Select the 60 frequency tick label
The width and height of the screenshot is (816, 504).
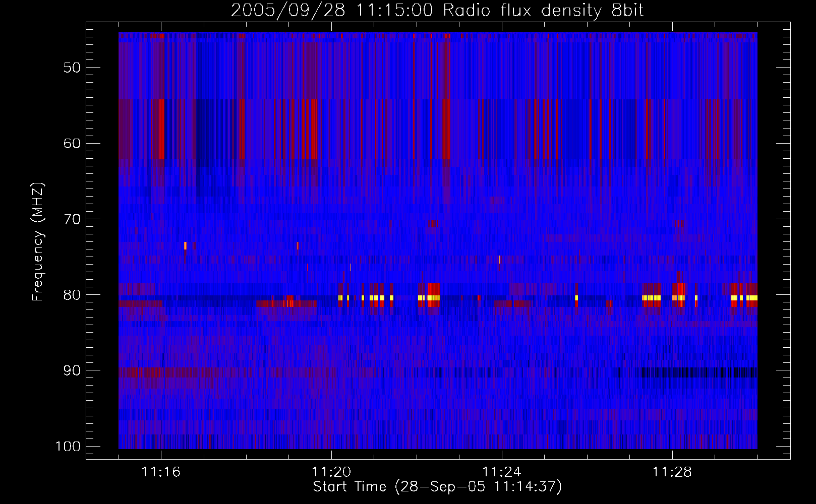click(x=72, y=143)
